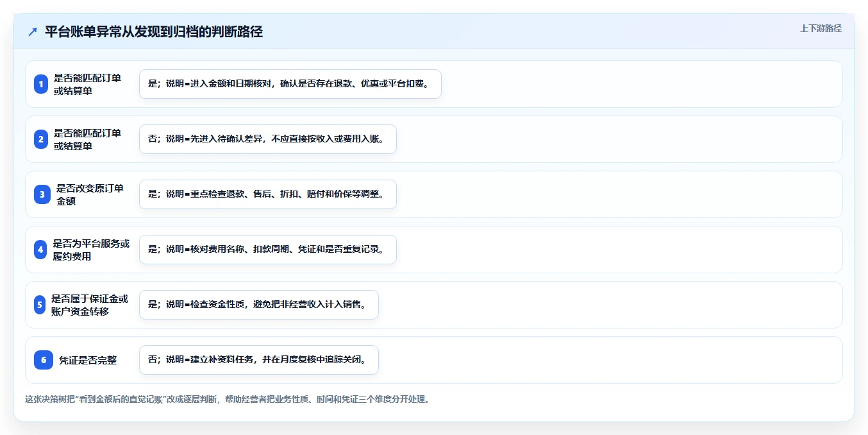Viewport: 868px width, 435px height.
Task: Click the title 平台账单异常从发现到归档的判断路径
Action: [154, 32]
